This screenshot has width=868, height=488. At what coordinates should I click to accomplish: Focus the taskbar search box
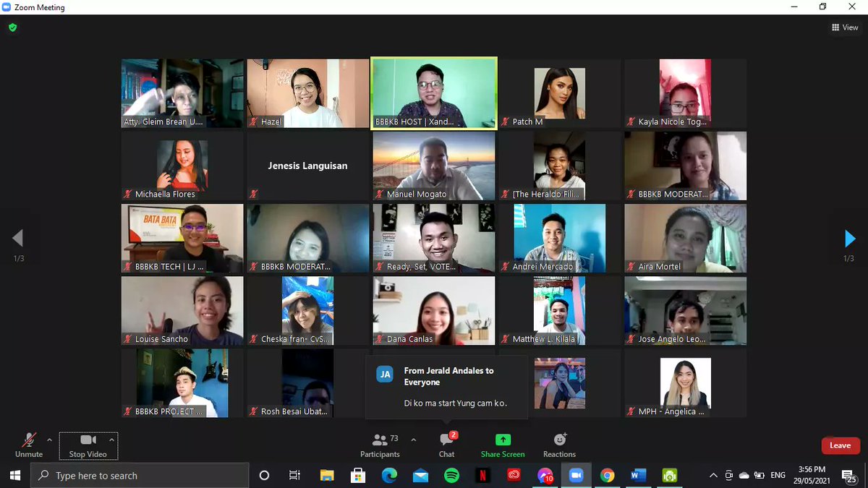(140, 475)
